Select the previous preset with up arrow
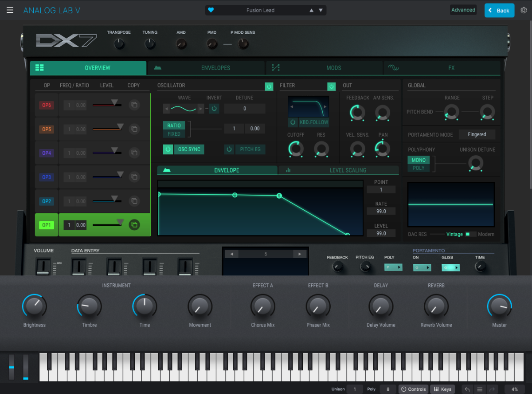Viewport: 532px width, 420px height. point(311,10)
